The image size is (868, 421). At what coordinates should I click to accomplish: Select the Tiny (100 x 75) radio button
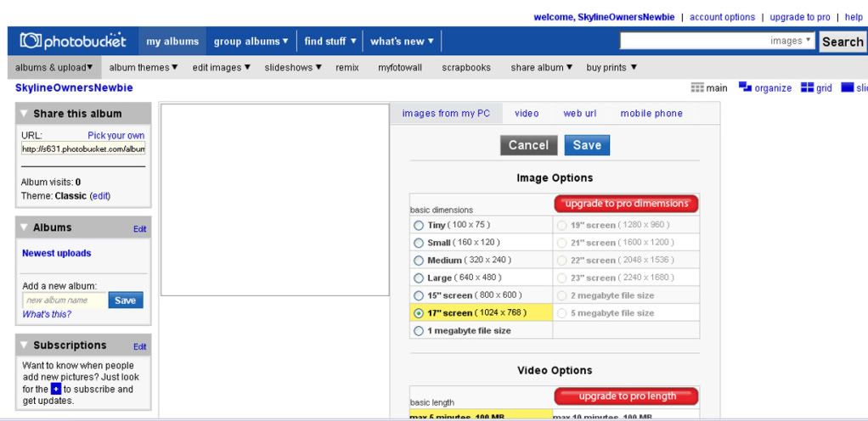point(419,225)
